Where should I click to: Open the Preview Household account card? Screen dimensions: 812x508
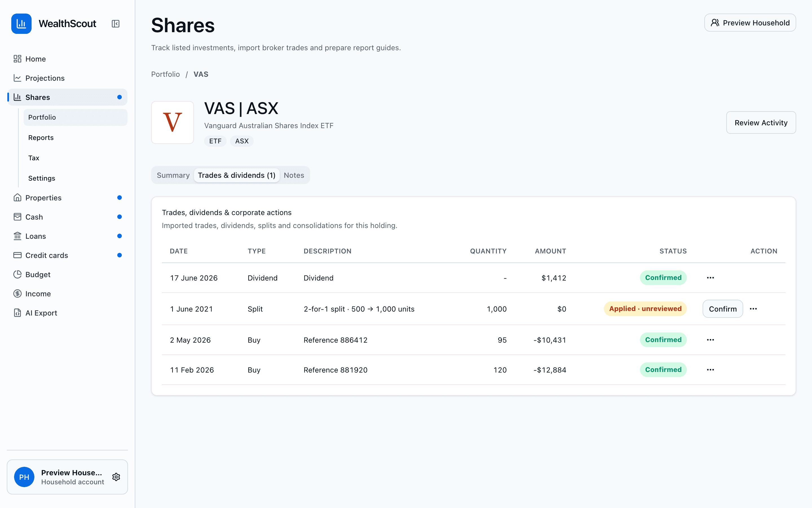[67, 477]
